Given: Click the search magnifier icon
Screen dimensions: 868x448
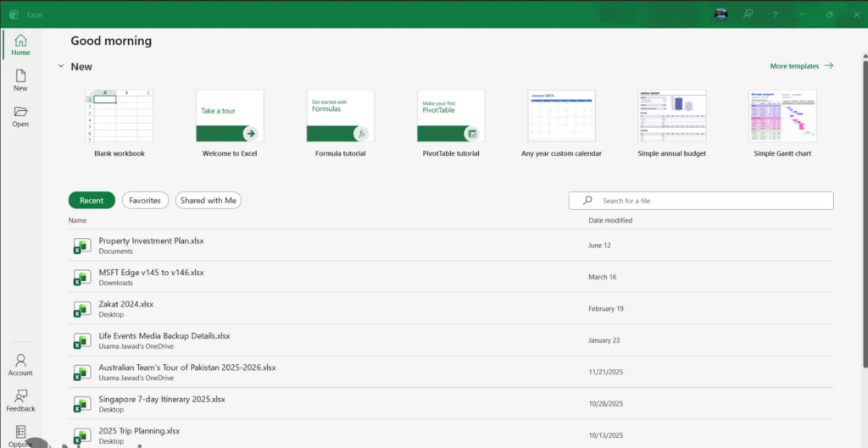Looking at the screenshot, I should [587, 200].
